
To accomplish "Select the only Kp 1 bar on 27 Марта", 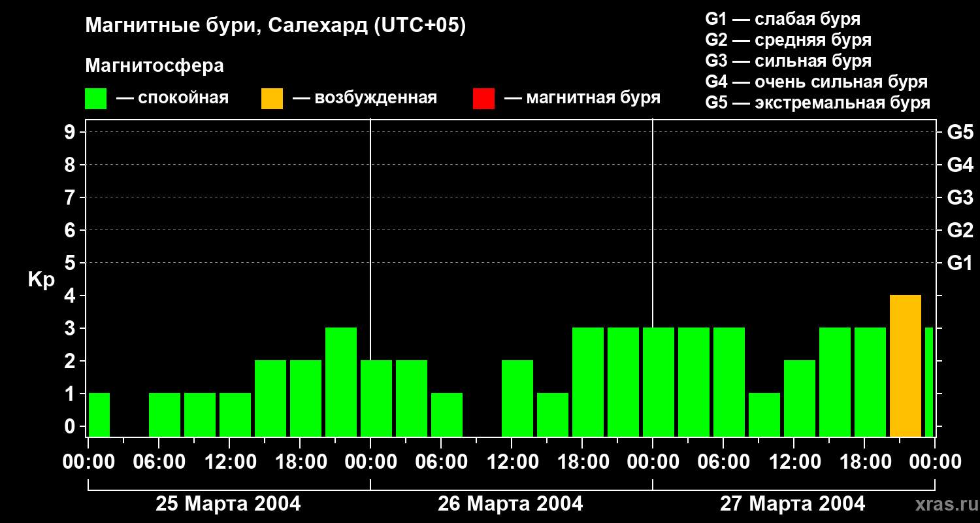I will point(764,415).
